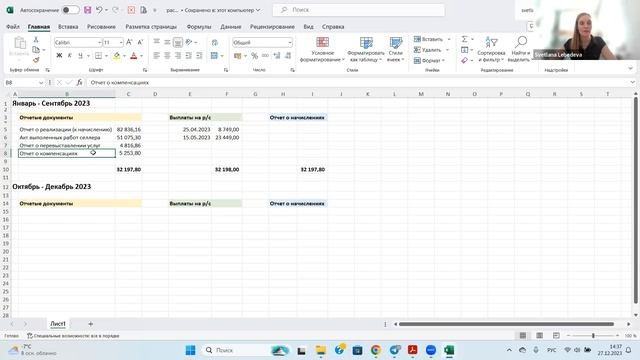The height and width of the screenshot is (360, 640).
Task: Align cell content to bottom
Action: click(178, 42)
